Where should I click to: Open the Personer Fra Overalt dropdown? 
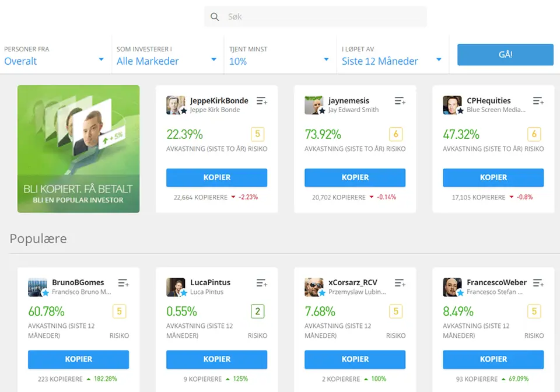54,55
